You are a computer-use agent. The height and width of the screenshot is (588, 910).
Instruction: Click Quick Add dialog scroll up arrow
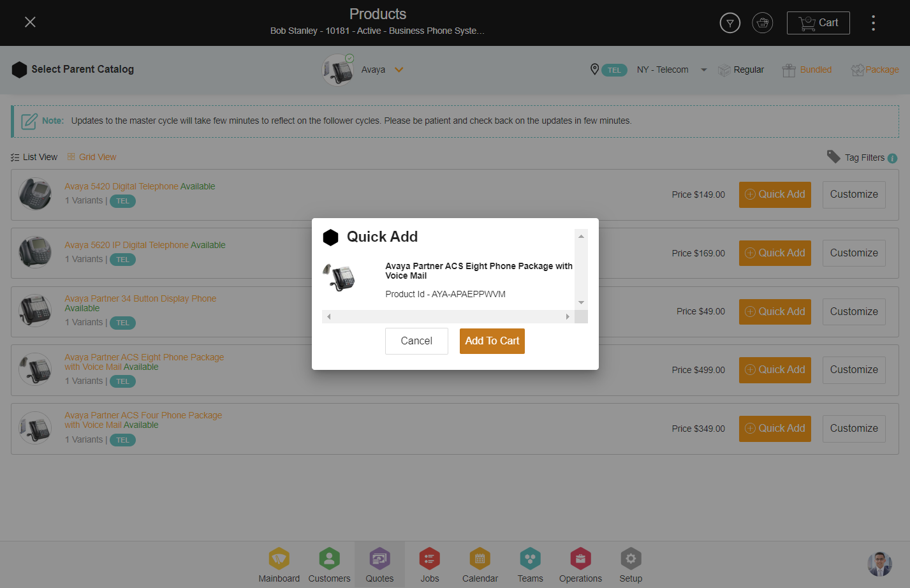[x=581, y=237]
